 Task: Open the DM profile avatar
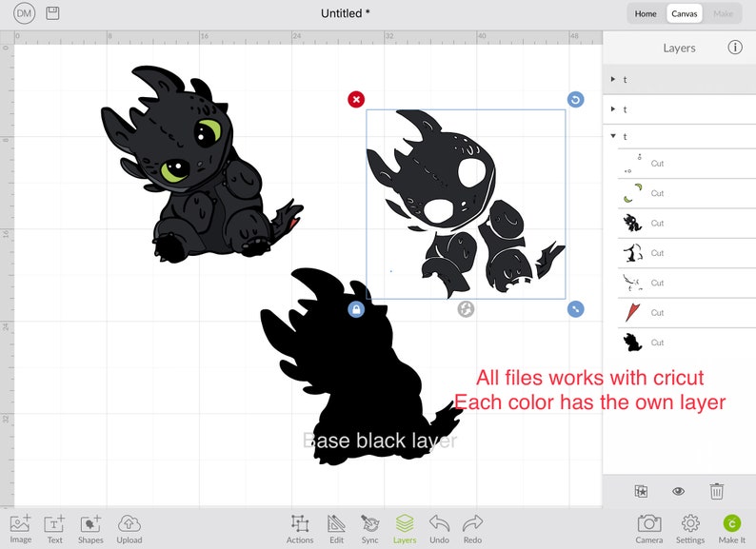[24, 13]
